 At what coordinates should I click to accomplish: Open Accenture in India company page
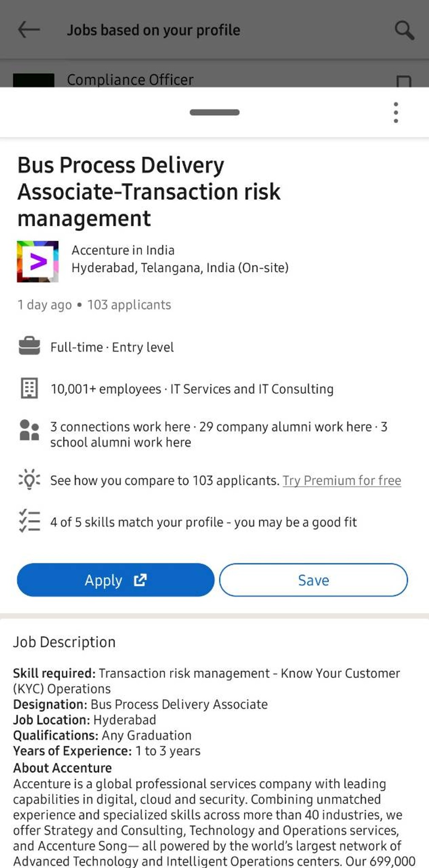pyautogui.click(x=123, y=250)
